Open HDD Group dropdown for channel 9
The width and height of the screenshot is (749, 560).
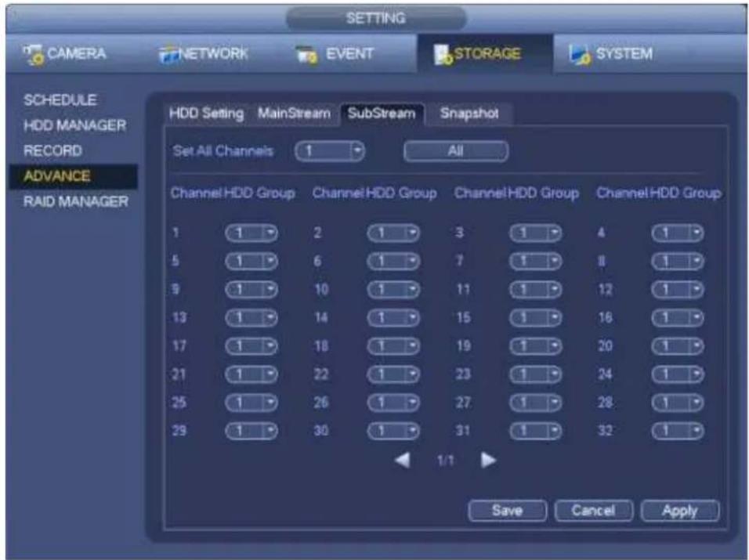tap(251, 290)
